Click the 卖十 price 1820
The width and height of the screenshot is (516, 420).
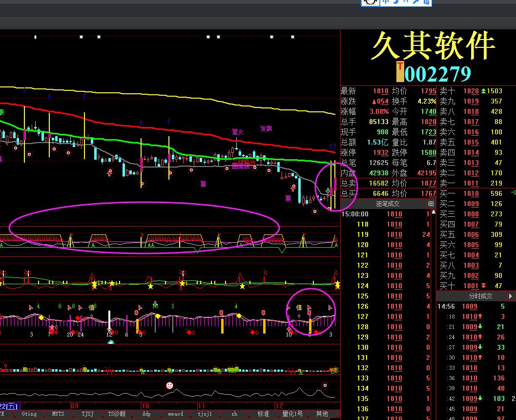tap(471, 91)
